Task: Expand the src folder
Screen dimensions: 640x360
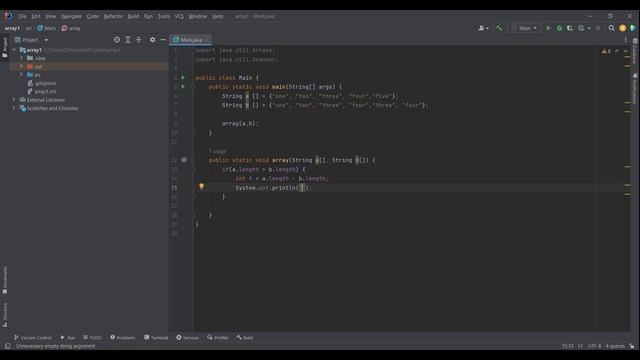Action: coord(22,75)
